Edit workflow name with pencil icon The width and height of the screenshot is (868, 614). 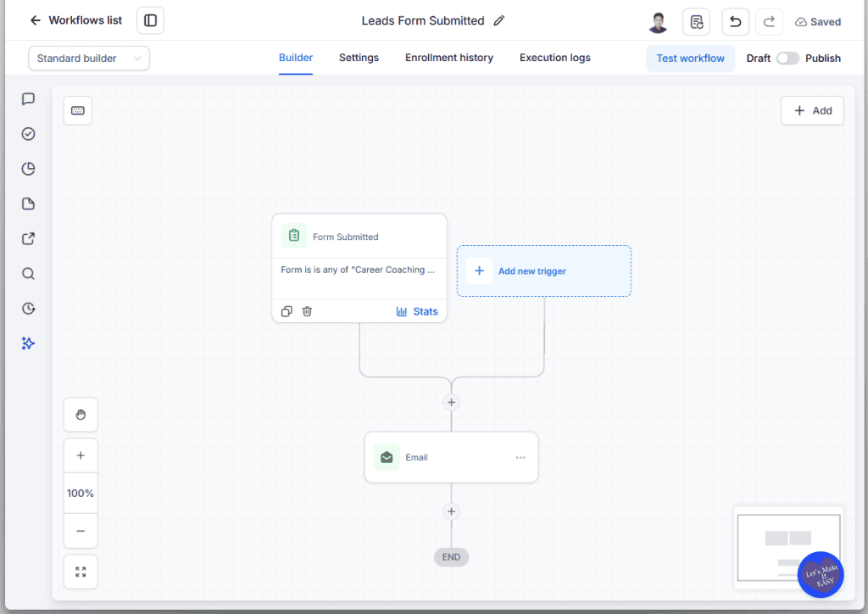click(498, 21)
